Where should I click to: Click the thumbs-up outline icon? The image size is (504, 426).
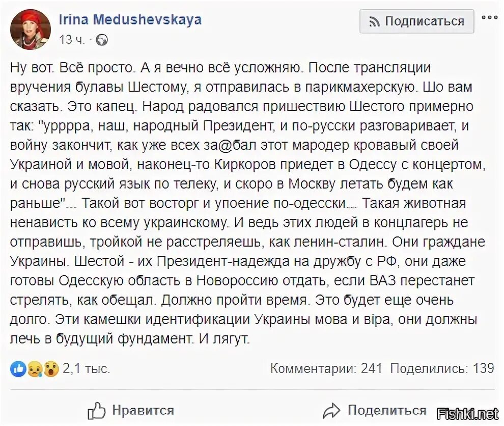coord(96,411)
